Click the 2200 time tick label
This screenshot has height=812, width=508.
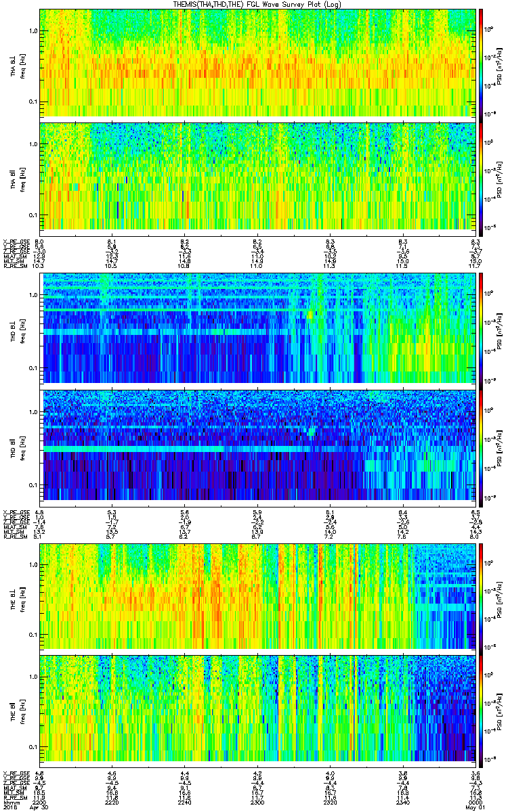pyautogui.click(x=39, y=802)
